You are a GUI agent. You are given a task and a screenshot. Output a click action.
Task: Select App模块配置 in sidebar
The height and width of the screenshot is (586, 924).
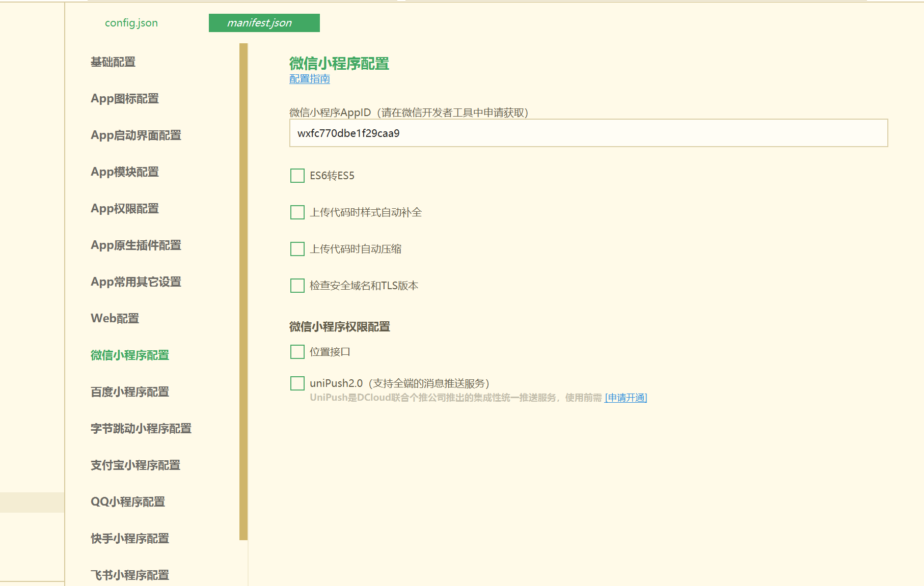point(125,172)
